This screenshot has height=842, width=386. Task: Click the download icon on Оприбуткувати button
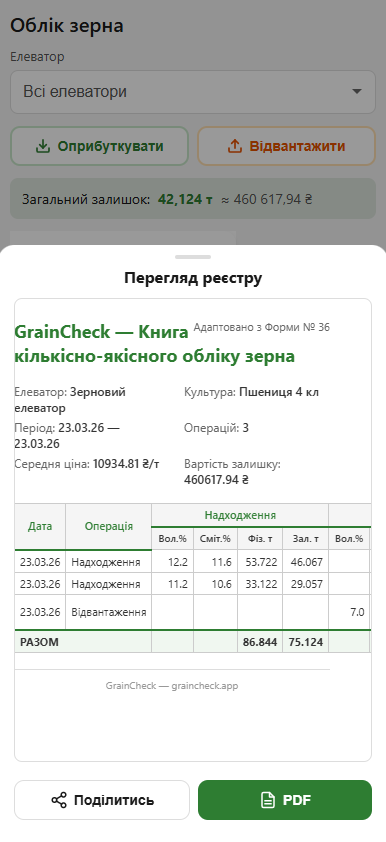[42, 146]
